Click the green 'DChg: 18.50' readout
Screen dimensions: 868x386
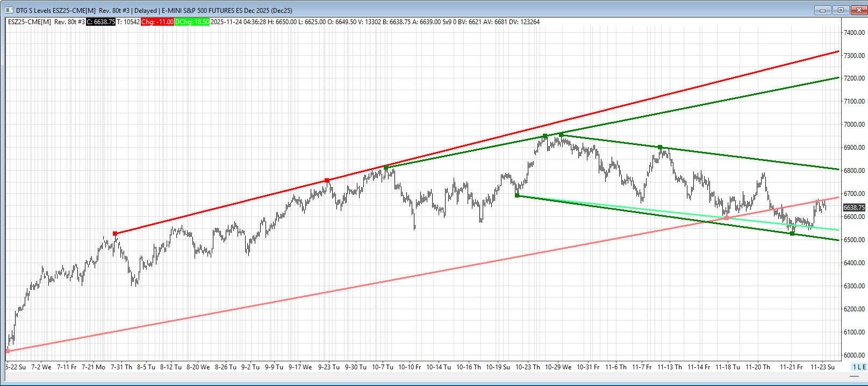tap(192, 22)
